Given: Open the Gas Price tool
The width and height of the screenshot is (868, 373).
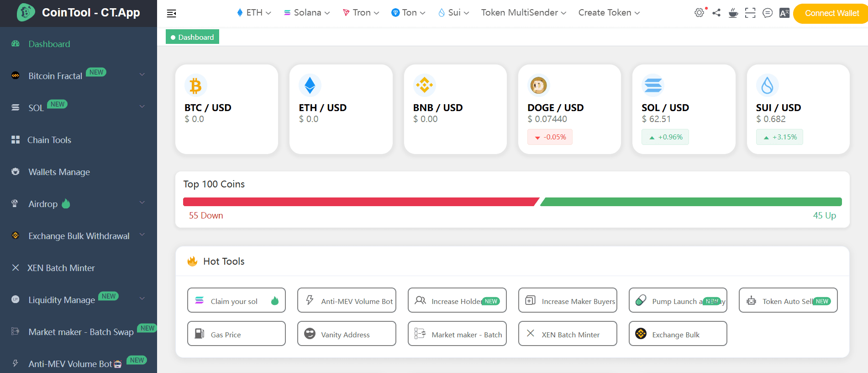Looking at the screenshot, I should pos(237,334).
